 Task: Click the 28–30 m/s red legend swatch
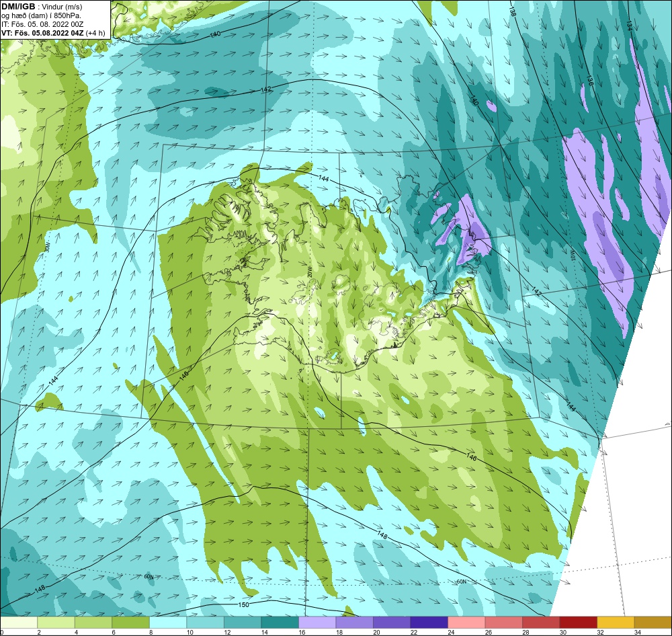tap(541, 623)
